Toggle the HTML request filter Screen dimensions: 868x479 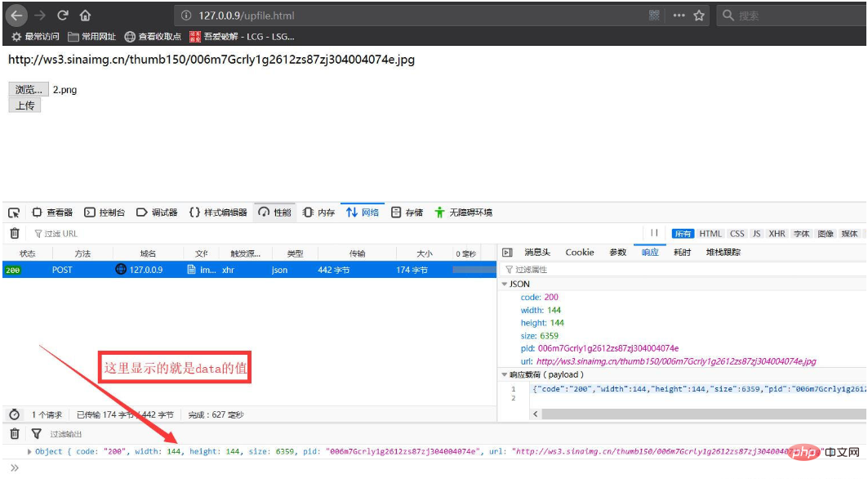coord(710,234)
